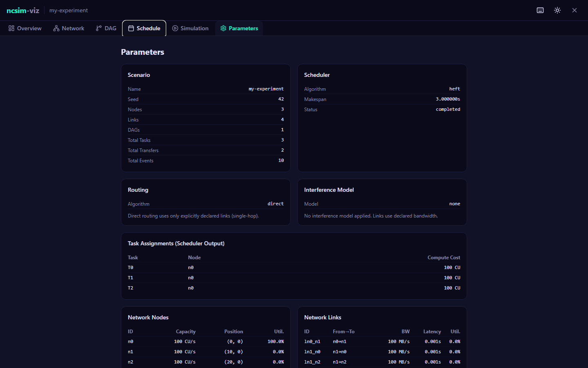Click the DAG branch icon
The height and width of the screenshot is (368, 588).
point(99,28)
